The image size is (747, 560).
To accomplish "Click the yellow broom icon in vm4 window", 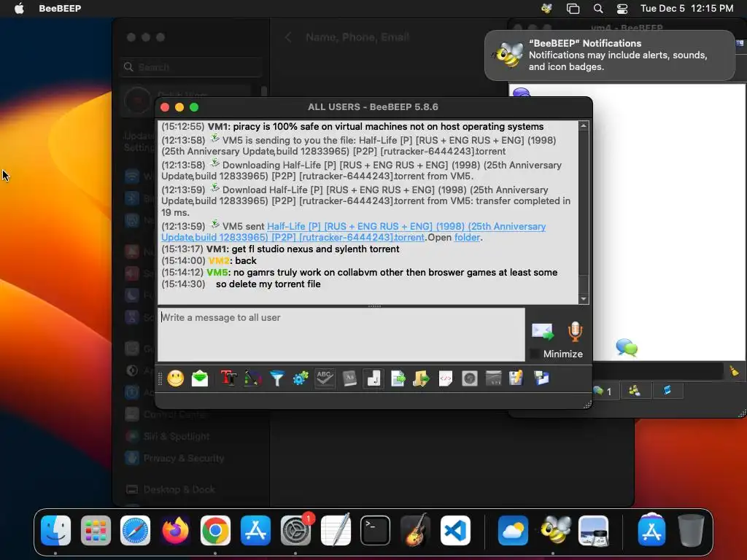I will tap(734, 371).
